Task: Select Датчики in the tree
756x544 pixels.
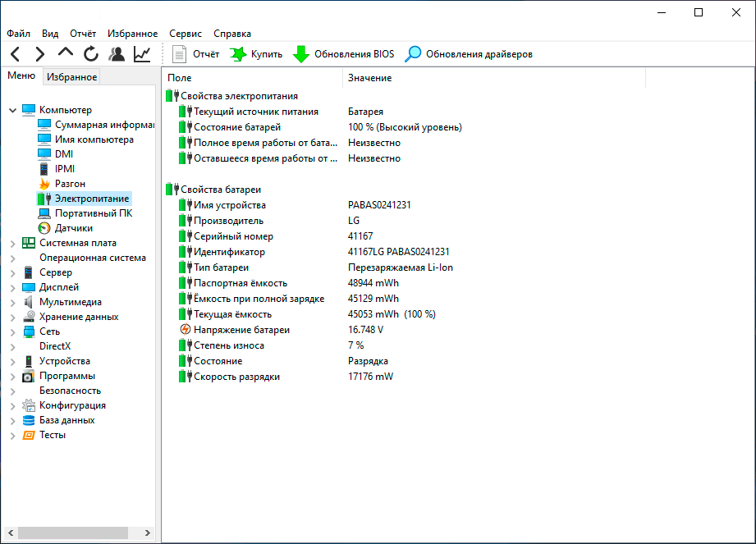Action: [x=73, y=228]
